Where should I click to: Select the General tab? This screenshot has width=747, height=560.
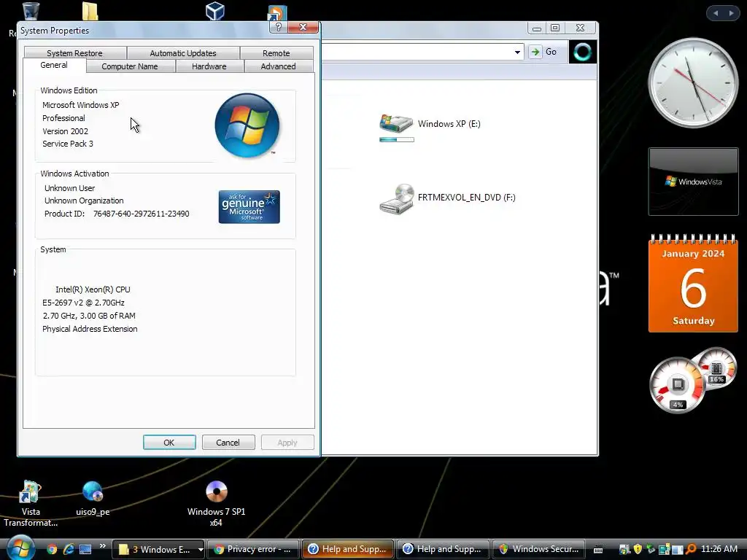click(x=54, y=65)
